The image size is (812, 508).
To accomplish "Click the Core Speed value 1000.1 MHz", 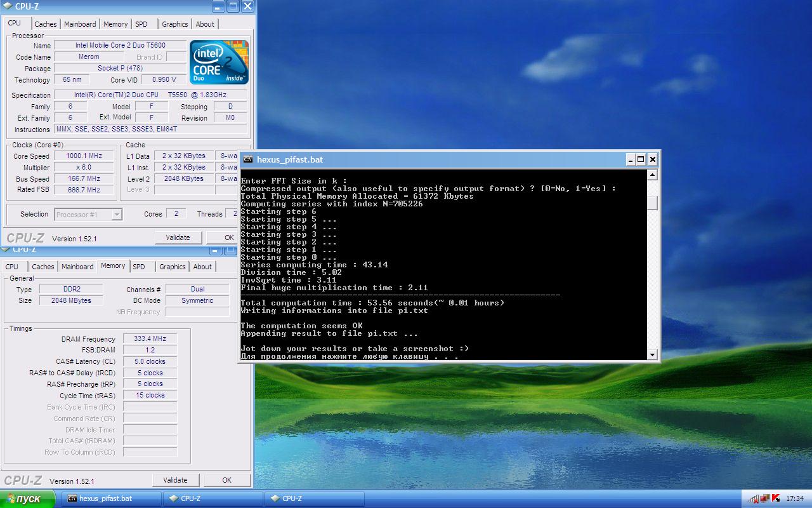I will coord(84,156).
